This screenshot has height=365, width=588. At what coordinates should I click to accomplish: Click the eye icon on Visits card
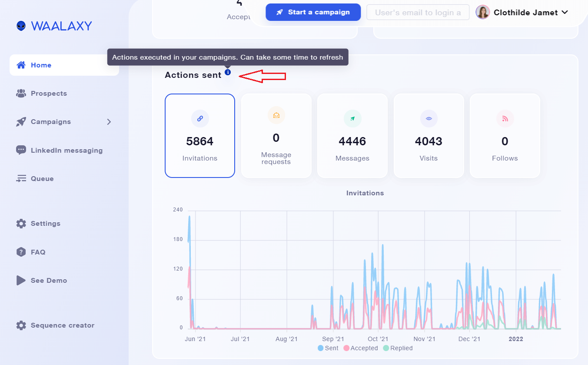[429, 118]
